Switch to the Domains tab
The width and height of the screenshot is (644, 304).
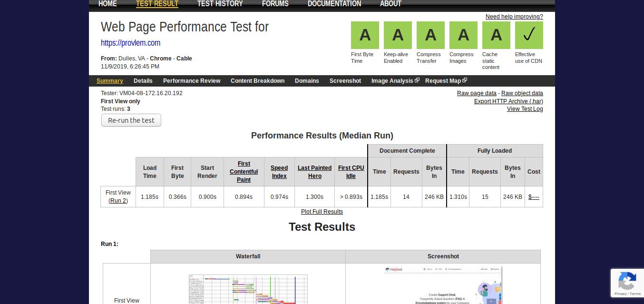(x=307, y=81)
